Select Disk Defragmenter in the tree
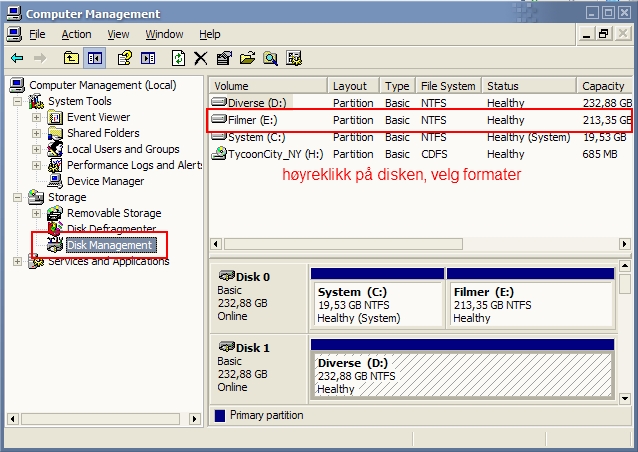The width and height of the screenshot is (638, 452). (111, 229)
